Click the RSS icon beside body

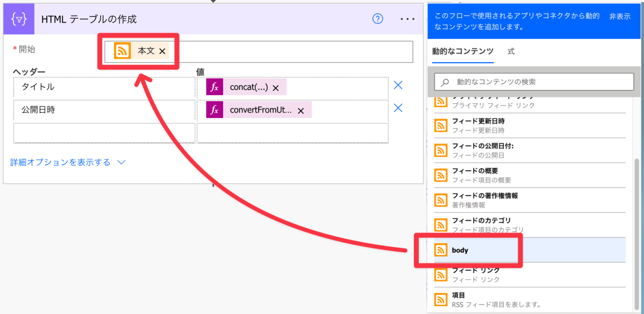click(x=441, y=250)
